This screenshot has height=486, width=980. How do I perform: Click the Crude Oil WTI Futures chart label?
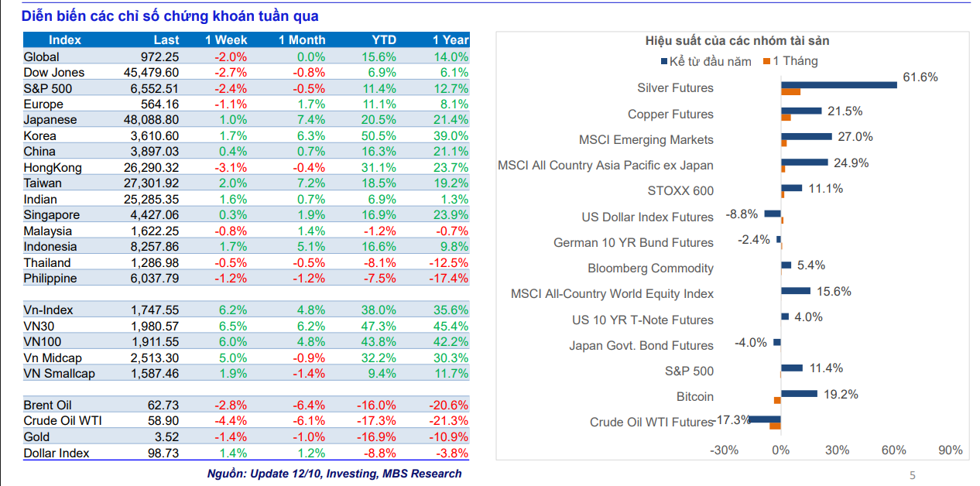click(x=651, y=423)
